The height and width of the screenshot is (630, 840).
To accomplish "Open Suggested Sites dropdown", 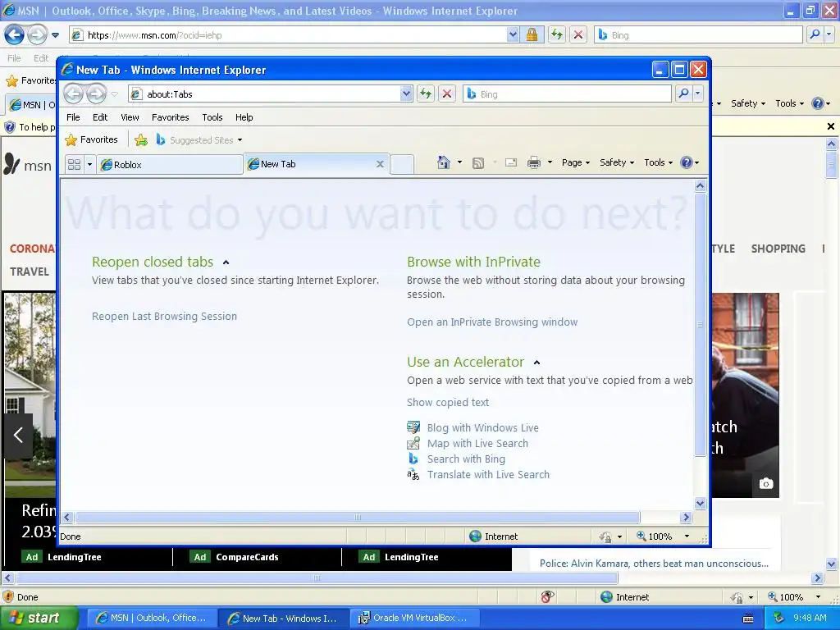I will coord(240,140).
